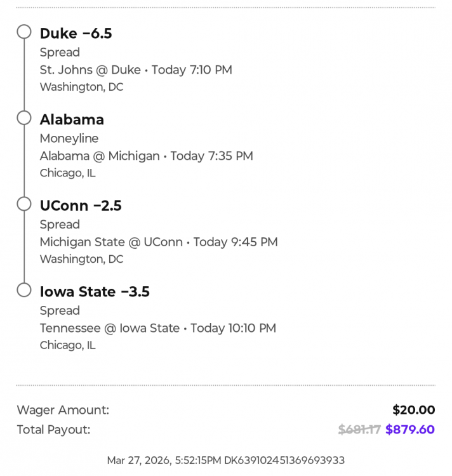
Task: Click the circle marker next to Iowa State −3.5
Action: pyautogui.click(x=24, y=290)
